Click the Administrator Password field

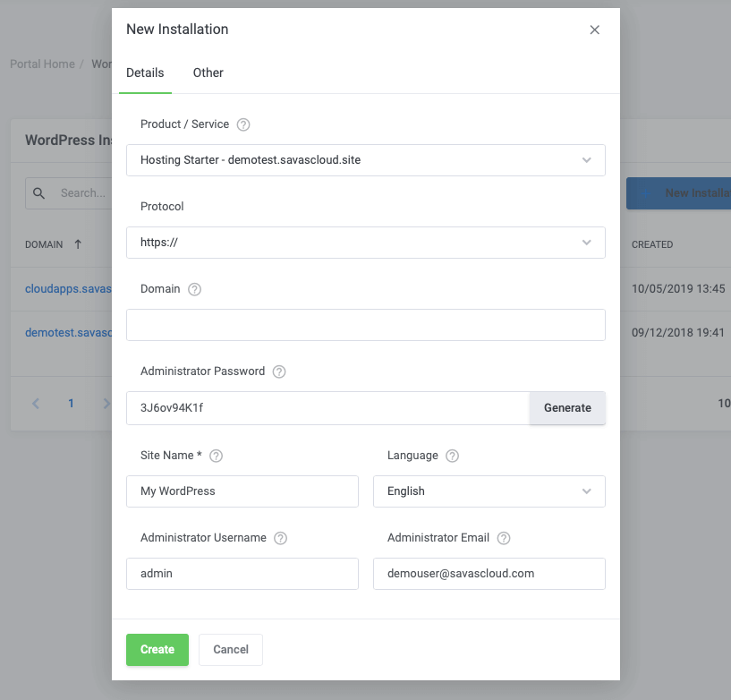tap(327, 408)
